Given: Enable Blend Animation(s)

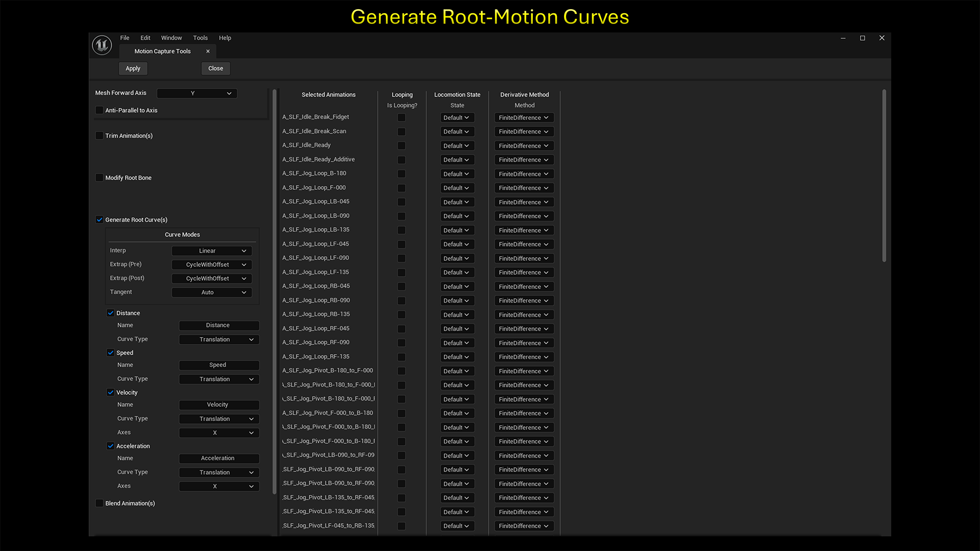Looking at the screenshot, I should click(99, 503).
